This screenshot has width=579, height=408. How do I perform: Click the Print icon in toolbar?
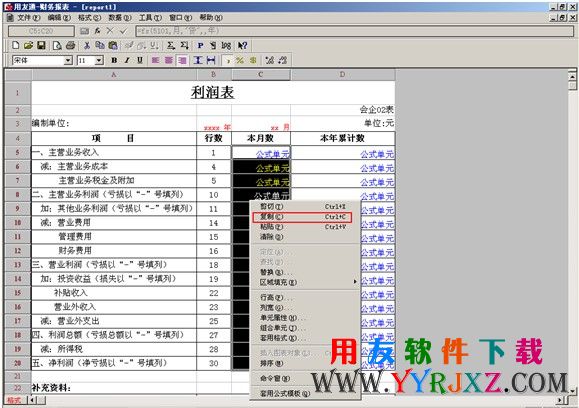[x=70, y=45]
